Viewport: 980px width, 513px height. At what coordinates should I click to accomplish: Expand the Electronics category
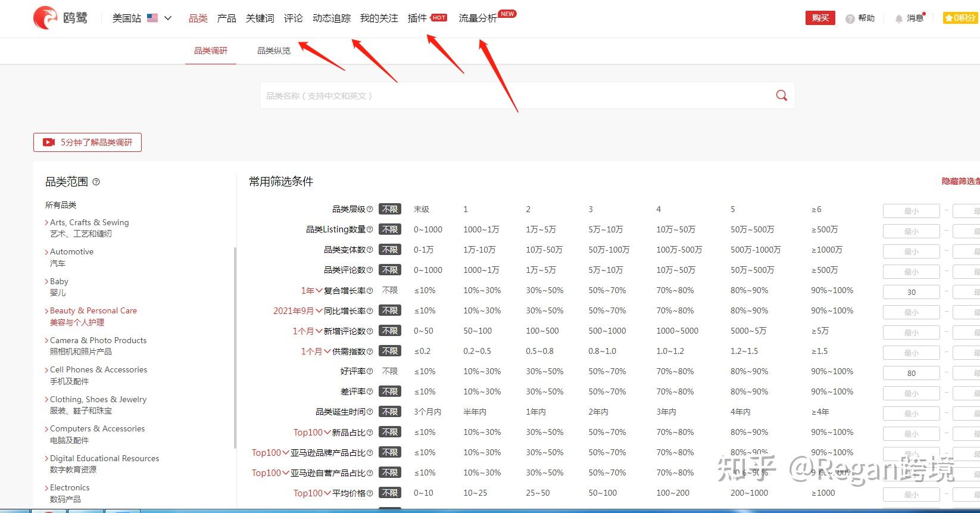click(46, 487)
